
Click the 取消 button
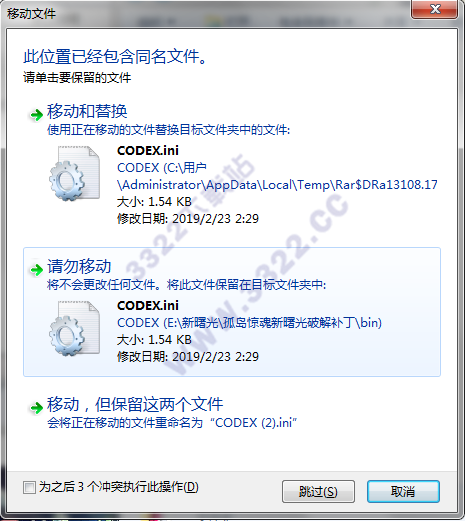coord(403,491)
